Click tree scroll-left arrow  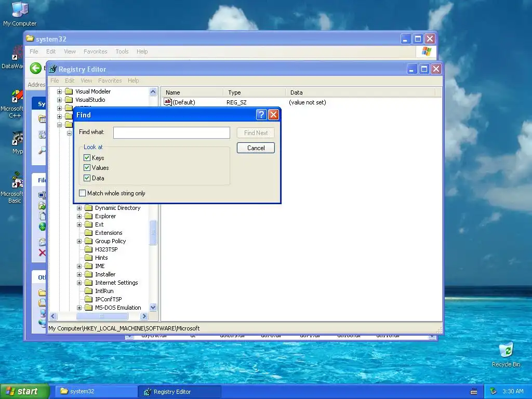[x=53, y=316]
